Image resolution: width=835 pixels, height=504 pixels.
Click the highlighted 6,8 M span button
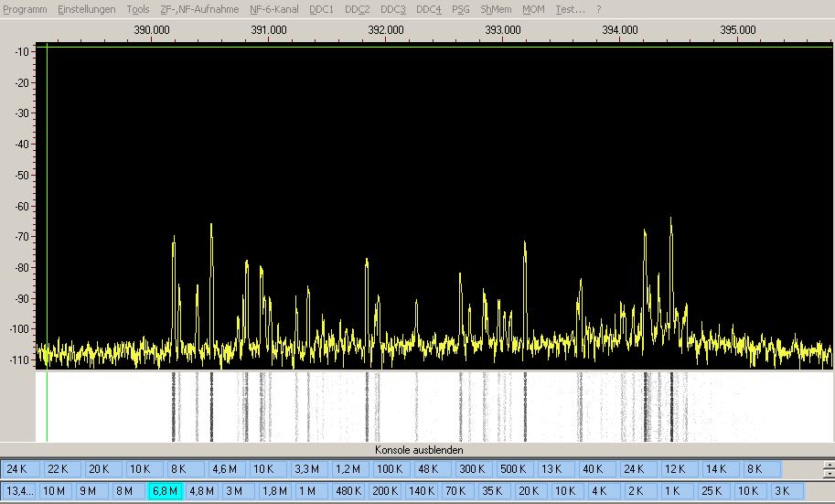coord(166,490)
